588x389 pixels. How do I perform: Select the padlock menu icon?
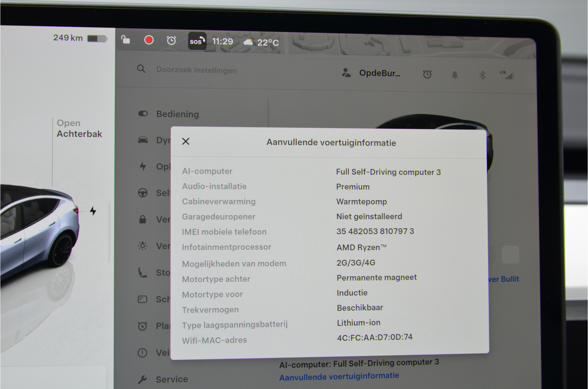(142, 219)
